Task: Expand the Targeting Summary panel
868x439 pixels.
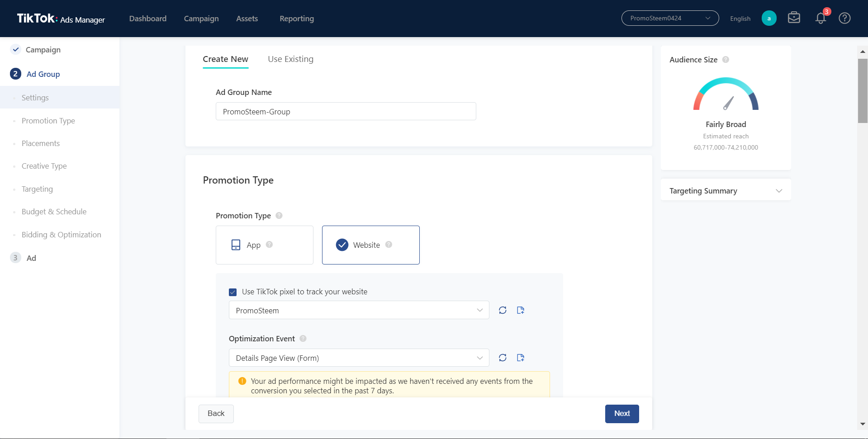Action: tap(726, 191)
